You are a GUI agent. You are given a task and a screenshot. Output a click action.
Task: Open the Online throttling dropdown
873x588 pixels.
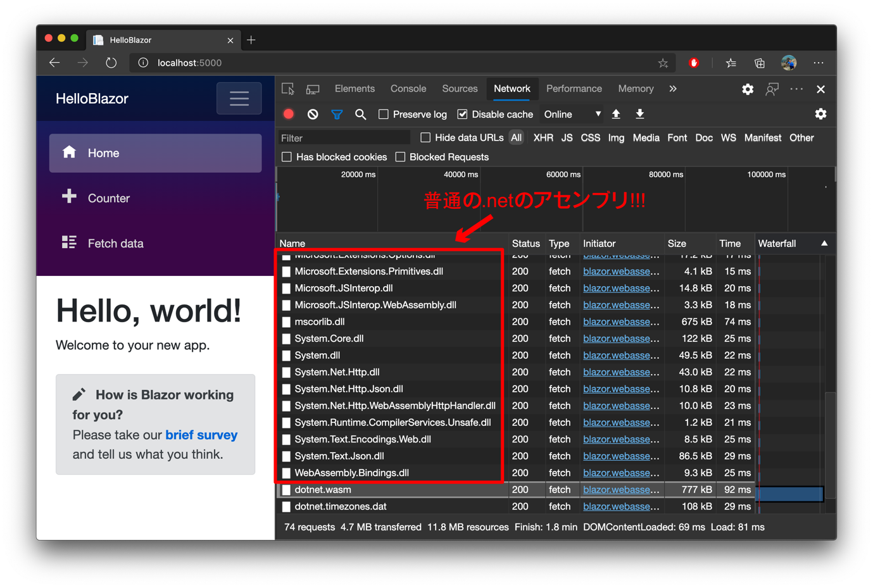point(572,115)
